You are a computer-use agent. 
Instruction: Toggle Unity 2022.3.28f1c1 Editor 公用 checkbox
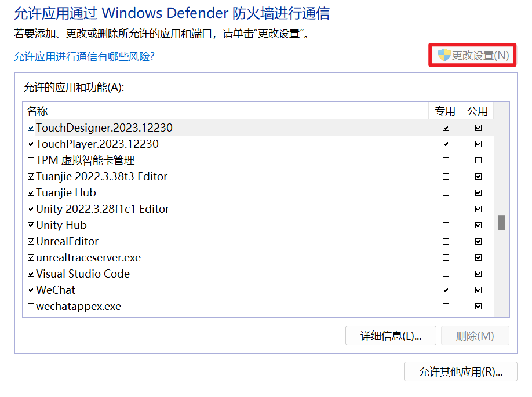pos(478,209)
